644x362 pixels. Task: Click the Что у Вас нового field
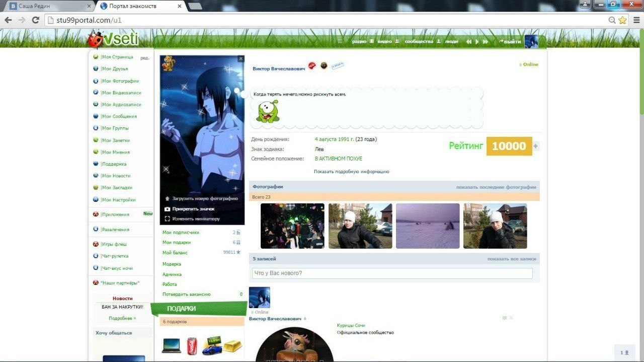pyautogui.click(x=392, y=273)
